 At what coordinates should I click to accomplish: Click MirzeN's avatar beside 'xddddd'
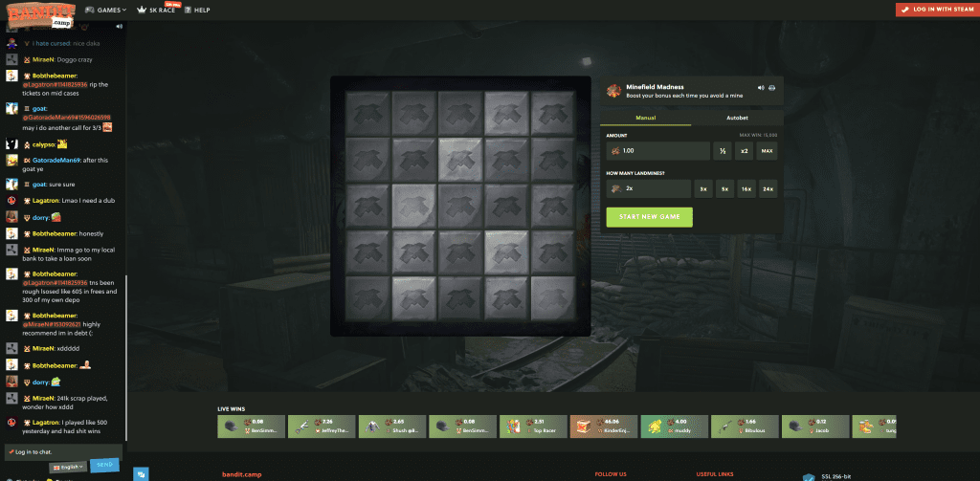tap(11, 349)
